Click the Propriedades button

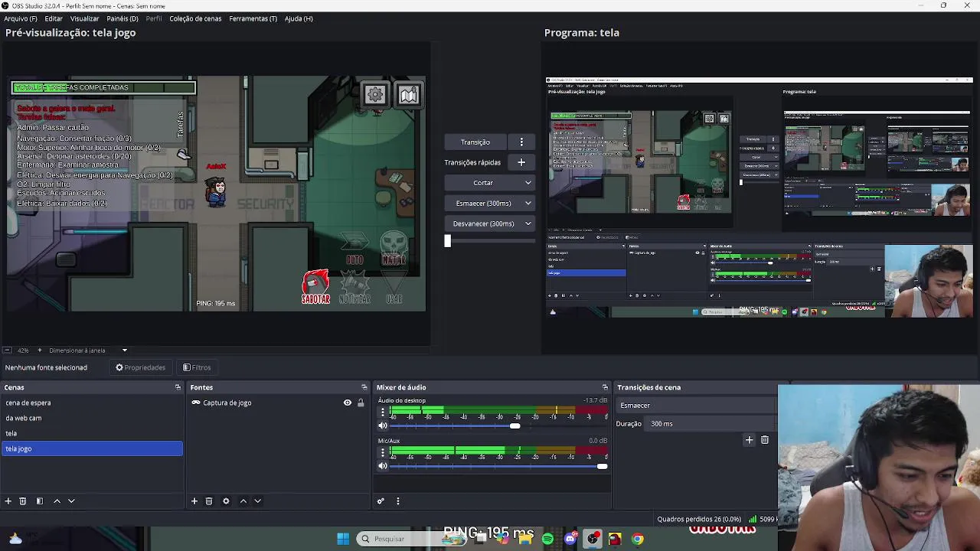tap(140, 367)
